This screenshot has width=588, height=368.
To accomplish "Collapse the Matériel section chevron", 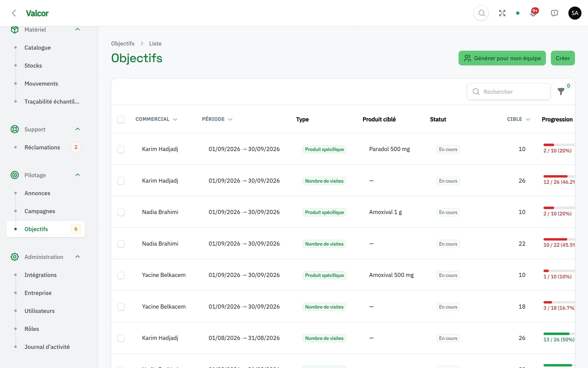I will 78,29.
